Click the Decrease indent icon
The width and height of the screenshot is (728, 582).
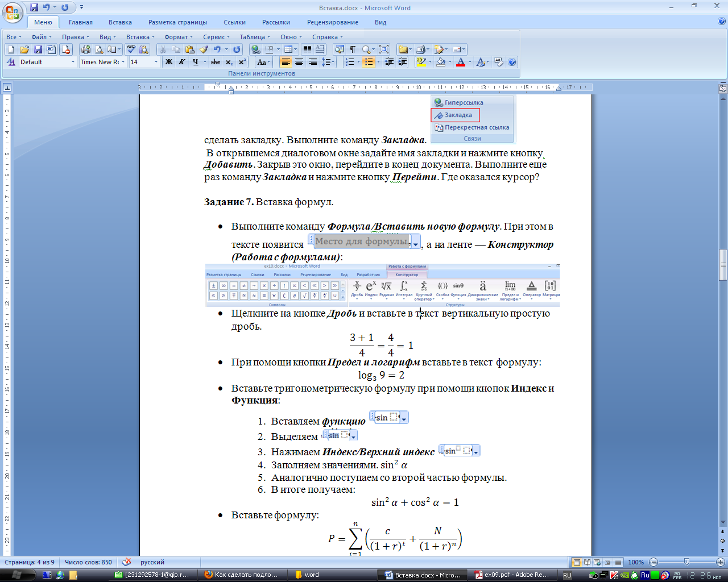(389, 62)
